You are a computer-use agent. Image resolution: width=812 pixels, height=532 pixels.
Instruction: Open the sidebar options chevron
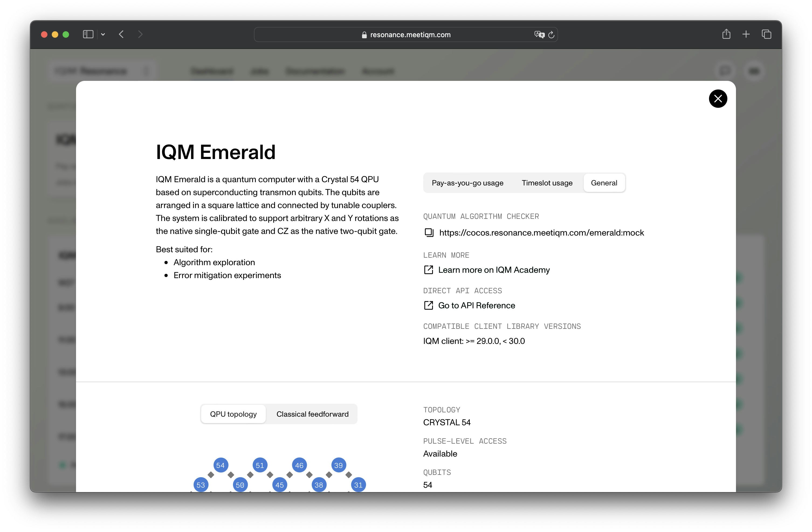click(103, 34)
